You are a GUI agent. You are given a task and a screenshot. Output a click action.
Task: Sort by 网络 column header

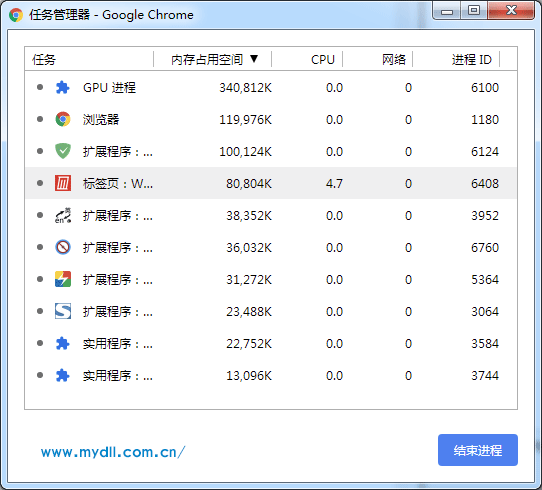click(x=394, y=59)
